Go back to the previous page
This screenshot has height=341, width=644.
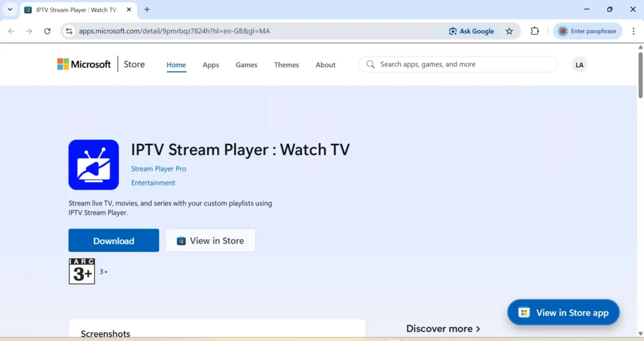click(11, 31)
